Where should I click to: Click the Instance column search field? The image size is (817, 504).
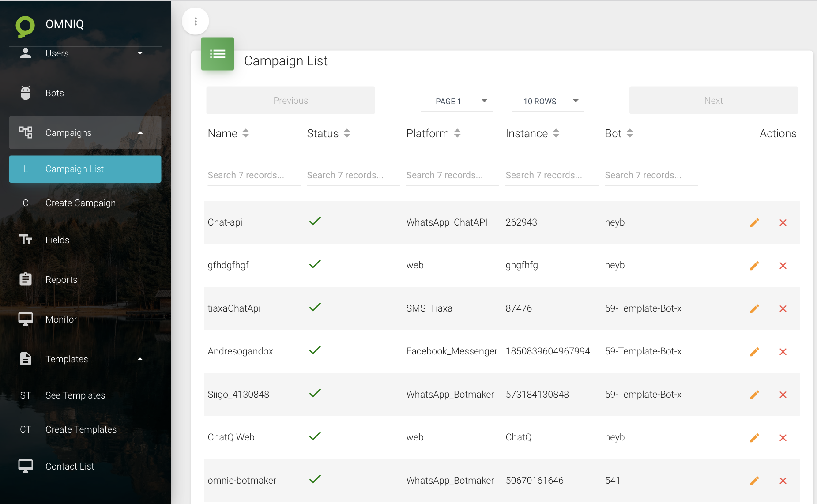(x=551, y=175)
